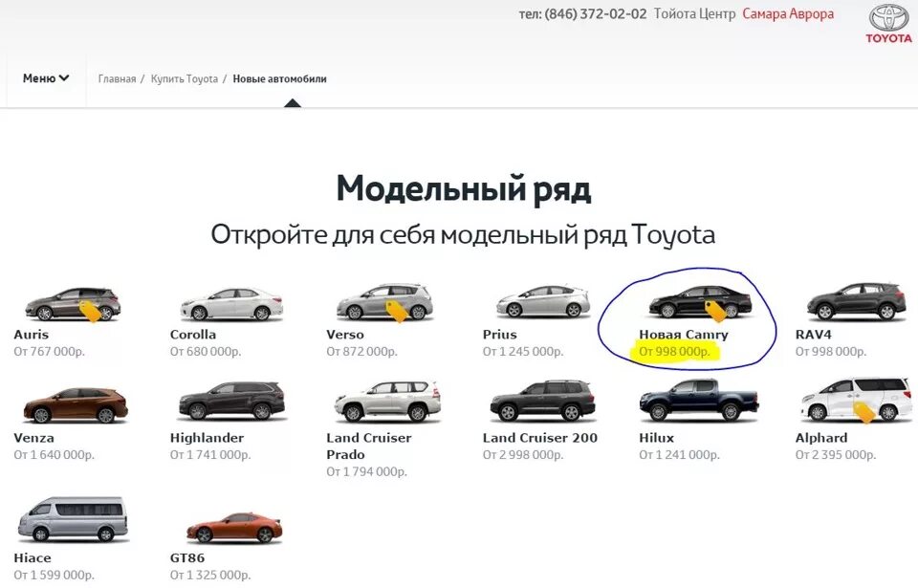Screen dimensions: 918x588
Task: Open the RAV4 car image
Action: [x=856, y=300]
